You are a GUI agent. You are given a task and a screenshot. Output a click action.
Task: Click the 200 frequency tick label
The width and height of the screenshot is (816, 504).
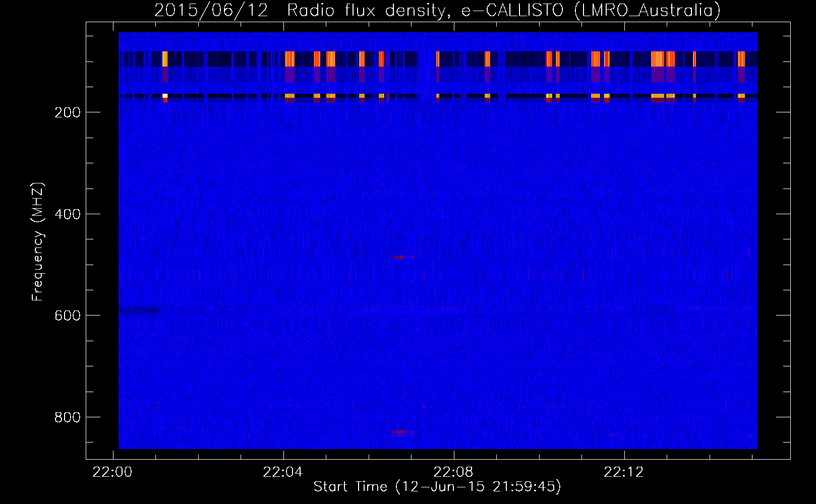click(x=68, y=112)
